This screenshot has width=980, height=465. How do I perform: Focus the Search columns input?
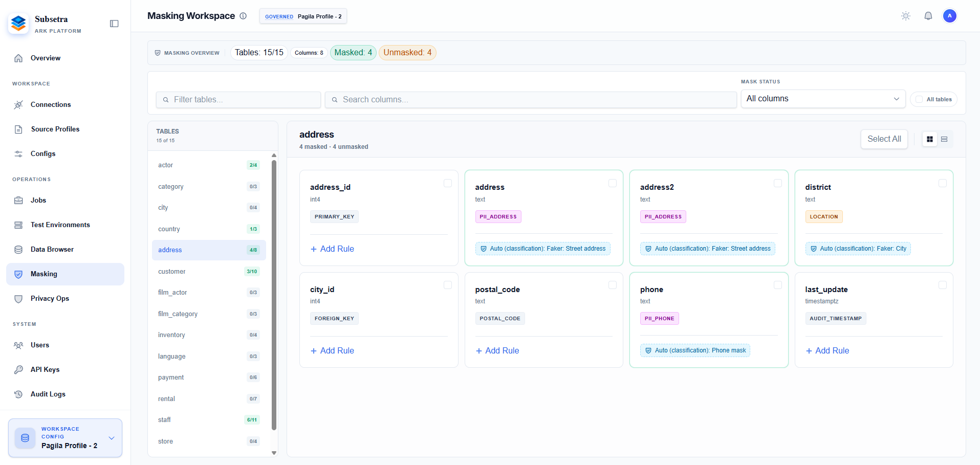click(x=531, y=100)
